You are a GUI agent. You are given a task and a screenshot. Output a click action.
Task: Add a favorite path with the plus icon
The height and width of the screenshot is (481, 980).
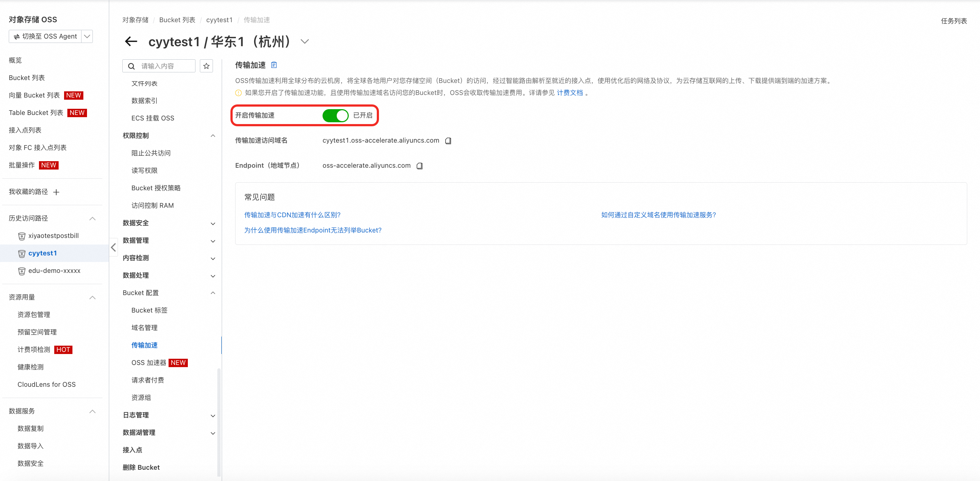coord(56,192)
